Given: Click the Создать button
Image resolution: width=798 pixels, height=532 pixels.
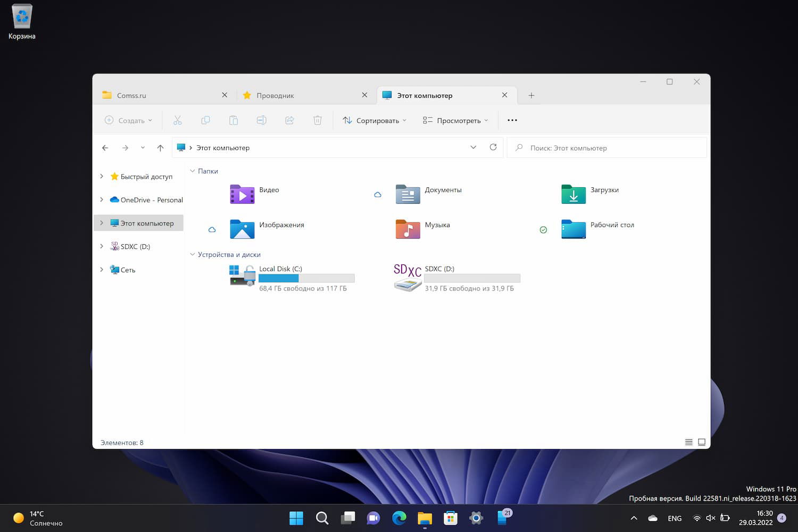Looking at the screenshot, I should click(129, 120).
